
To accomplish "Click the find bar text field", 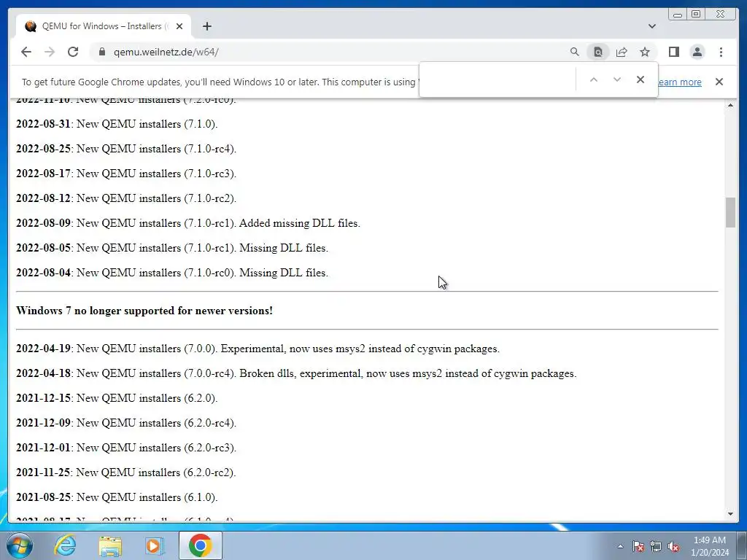I will click(498, 79).
